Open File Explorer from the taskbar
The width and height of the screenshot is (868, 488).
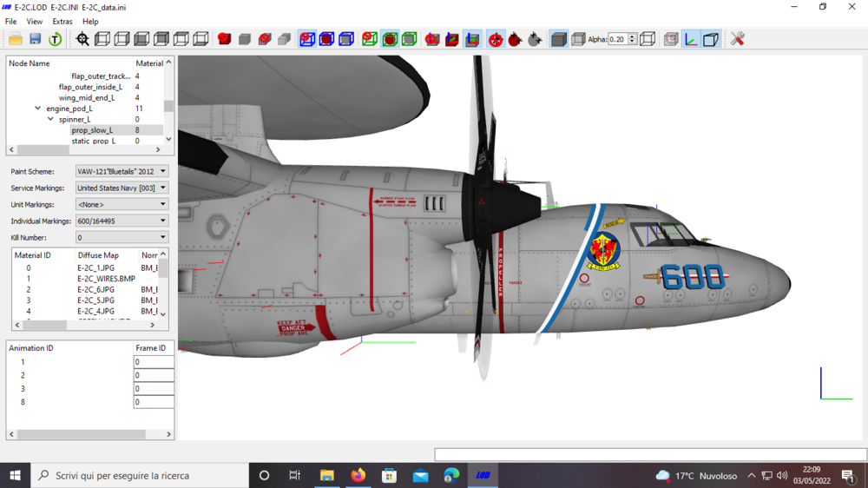pyautogui.click(x=326, y=475)
